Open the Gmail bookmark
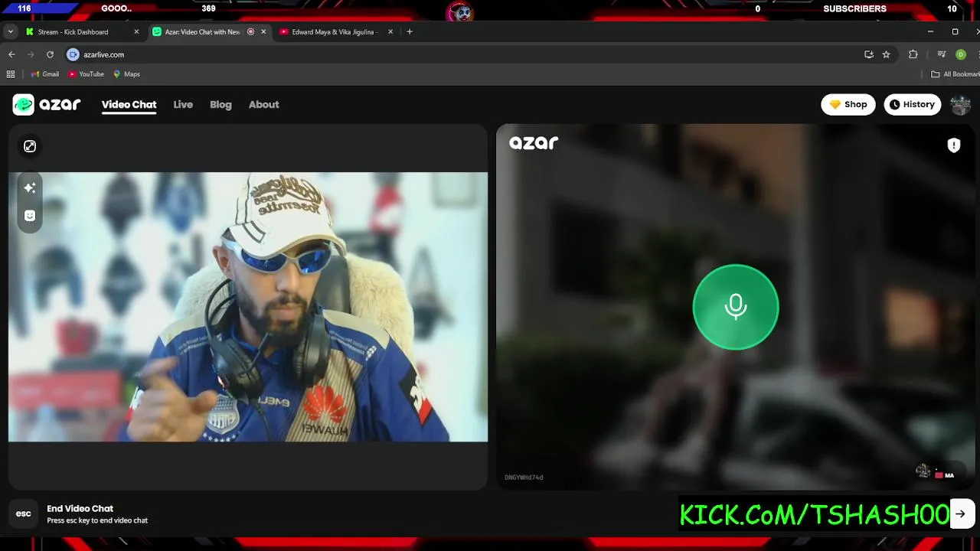Image resolution: width=980 pixels, height=551 pixels. (45, 74)
